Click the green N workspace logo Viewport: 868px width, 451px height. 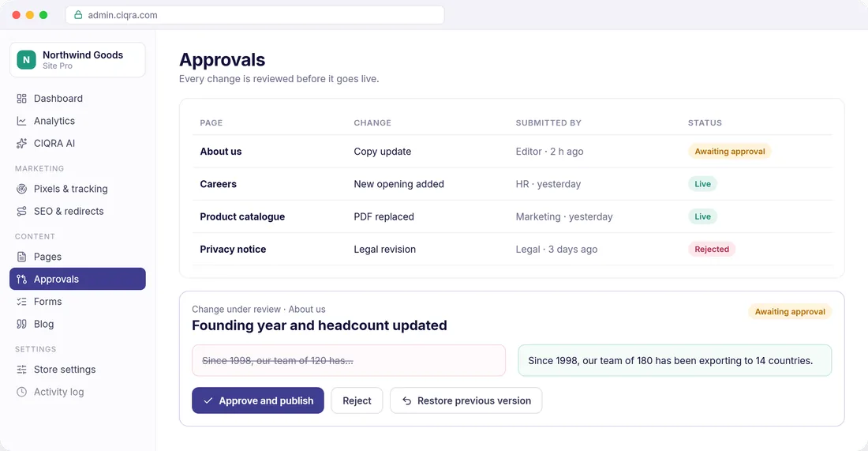tap(26, 60)
